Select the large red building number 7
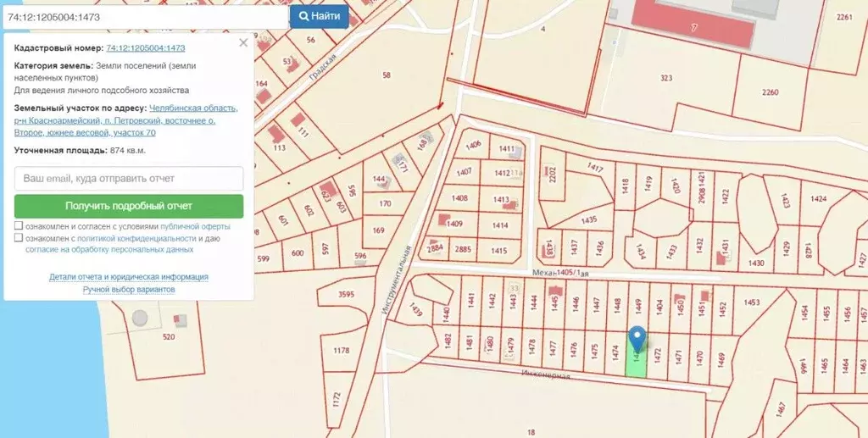868x438 pixels. coord(693,25)
